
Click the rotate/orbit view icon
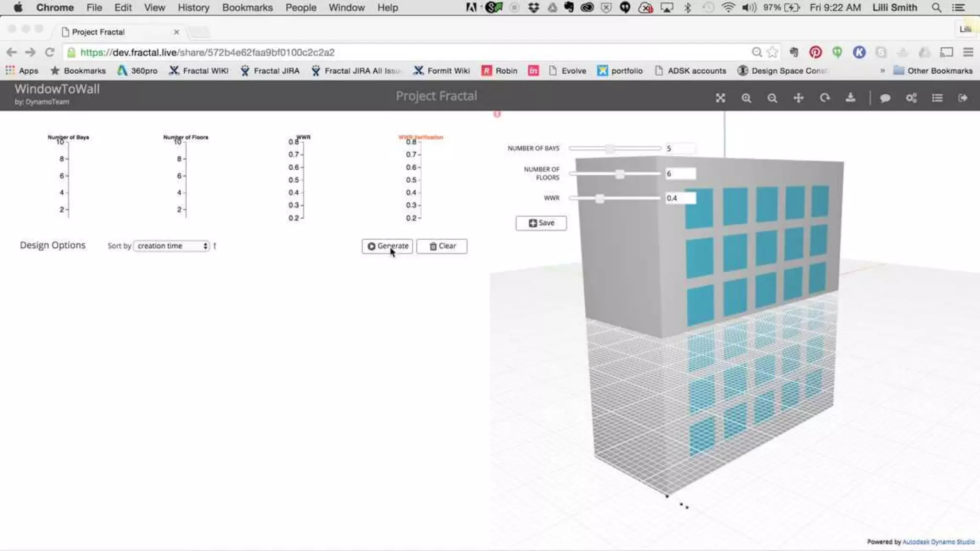click(824, 98)
